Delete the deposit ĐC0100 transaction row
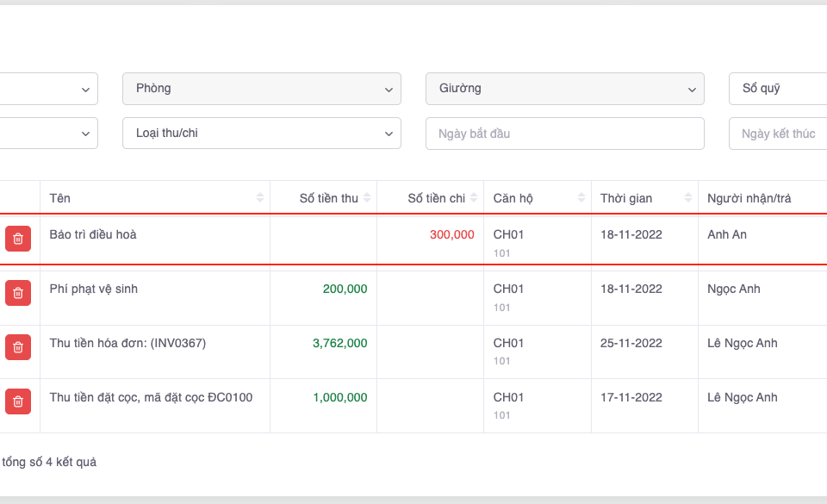Screen dimensions: 827x504 [18, 401]
